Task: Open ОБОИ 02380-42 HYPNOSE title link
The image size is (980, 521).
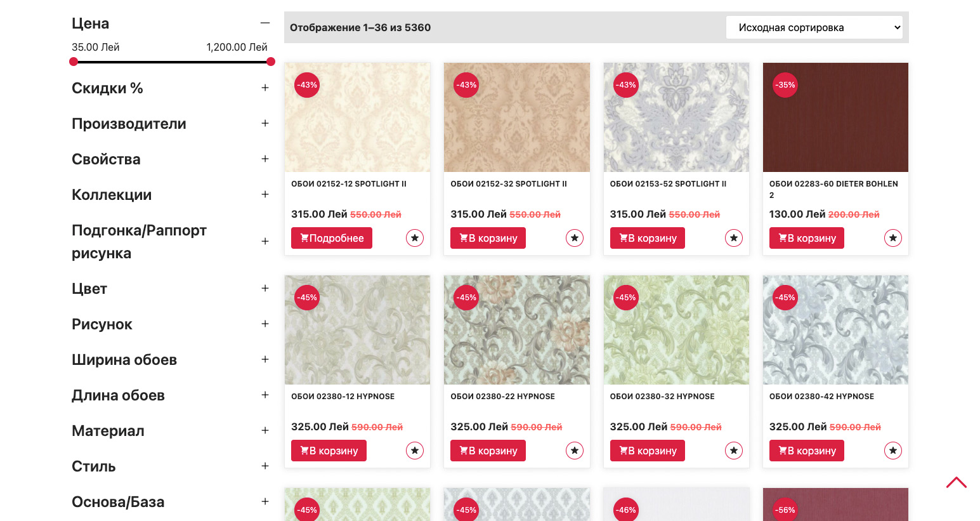Action: point(821,397)
